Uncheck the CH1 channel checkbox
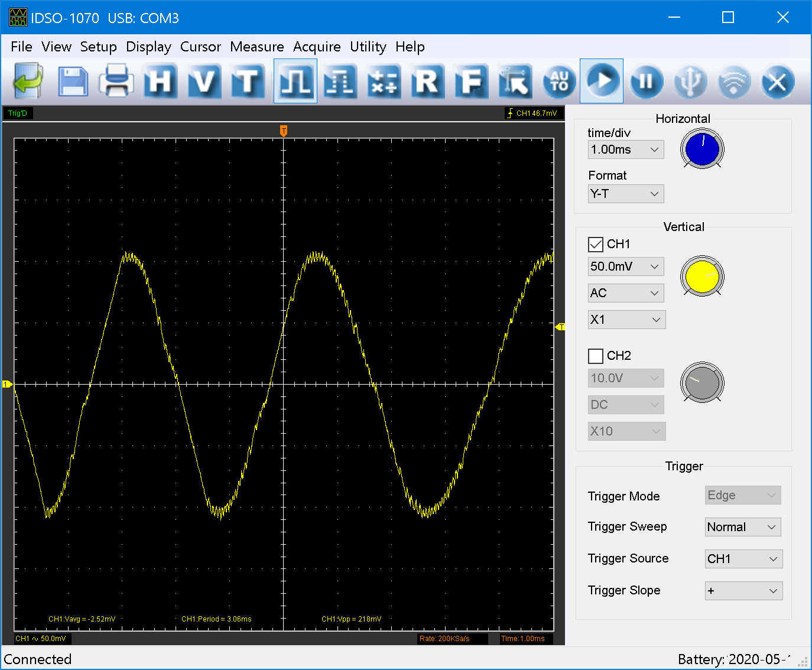This screenshot has height=670, width=812. pos(596,244)
